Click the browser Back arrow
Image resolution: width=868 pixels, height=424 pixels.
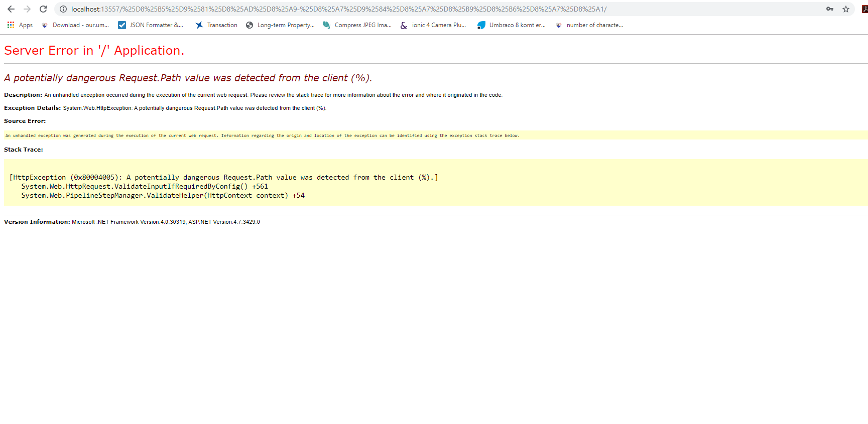click(x=11, y=9)
